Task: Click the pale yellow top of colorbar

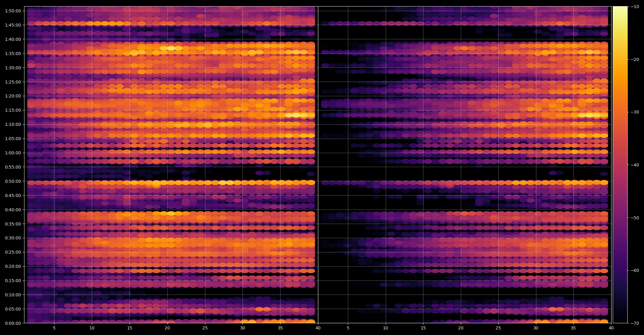Action: (620, 9)
